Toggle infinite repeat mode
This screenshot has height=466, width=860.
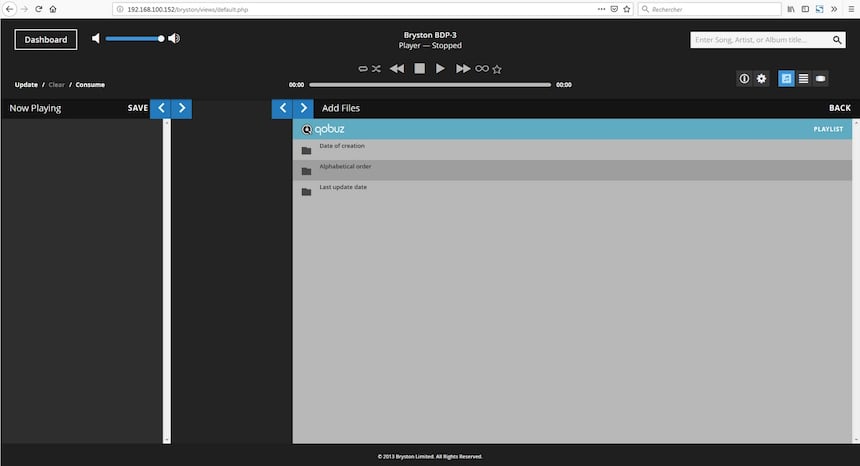(x=482, y=69)
